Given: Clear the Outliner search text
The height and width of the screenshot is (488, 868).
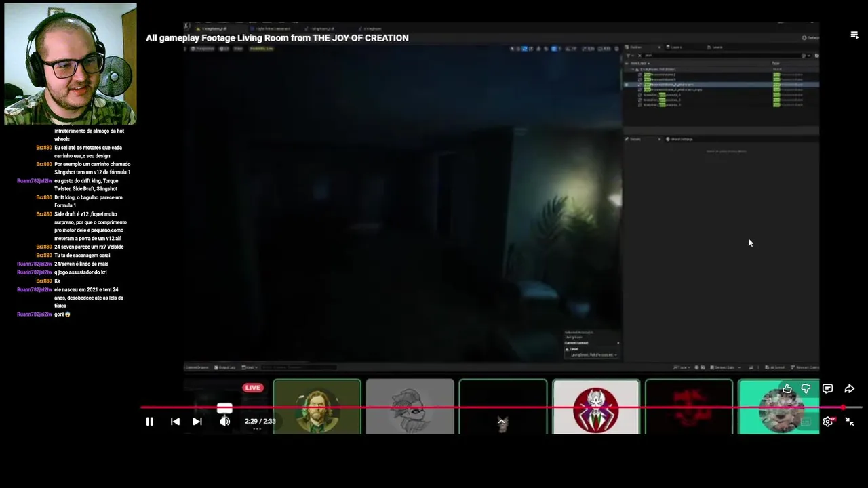Looking at the screenshot, I should [x=639, y=56].
